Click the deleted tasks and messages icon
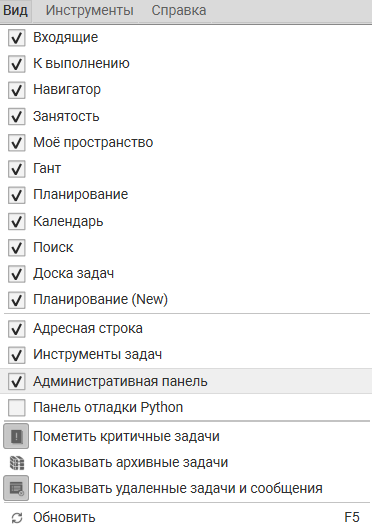 [x=16, y=488]
